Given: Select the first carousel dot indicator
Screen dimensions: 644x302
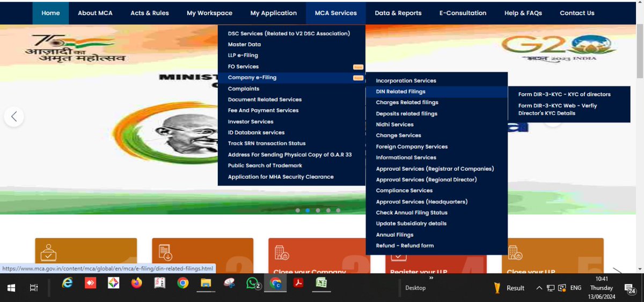Looking at the screenshot, I should click(x=297, y=210).
